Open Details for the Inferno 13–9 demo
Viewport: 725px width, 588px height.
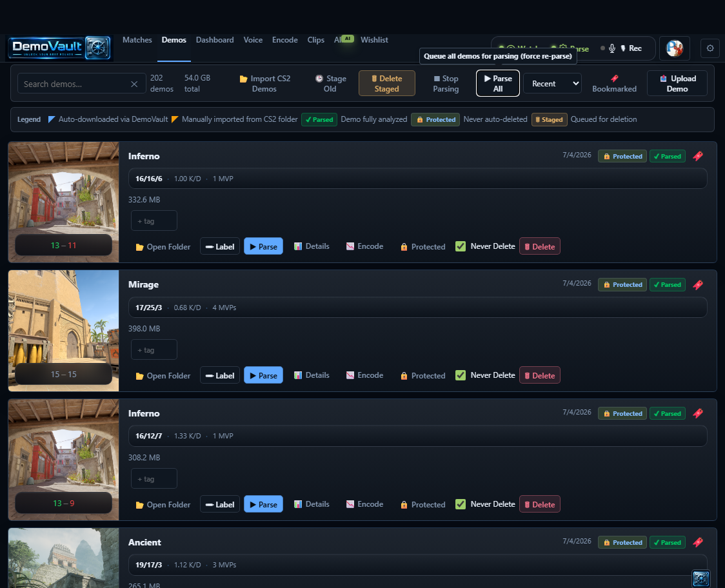coord(312,504)
